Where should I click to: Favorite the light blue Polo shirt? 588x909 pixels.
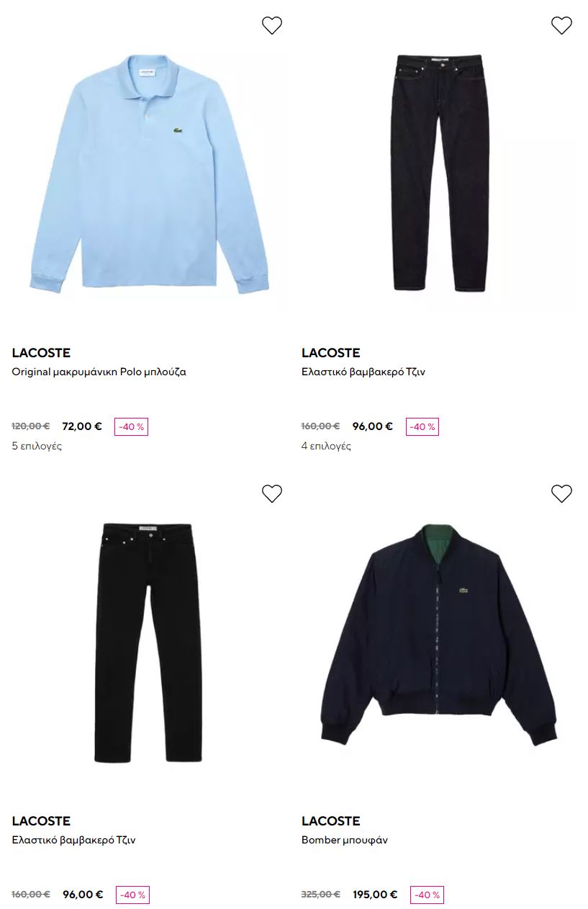coord(271,25)
